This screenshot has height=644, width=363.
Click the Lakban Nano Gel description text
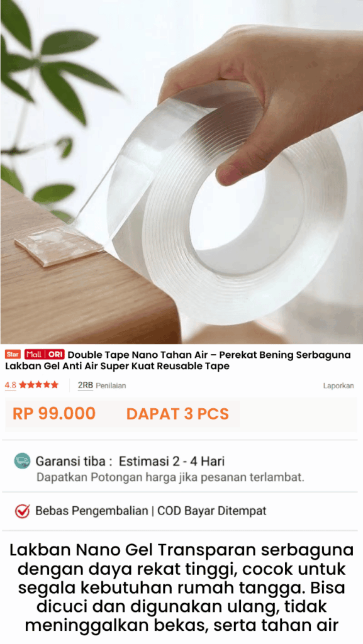tap(181, 587)
